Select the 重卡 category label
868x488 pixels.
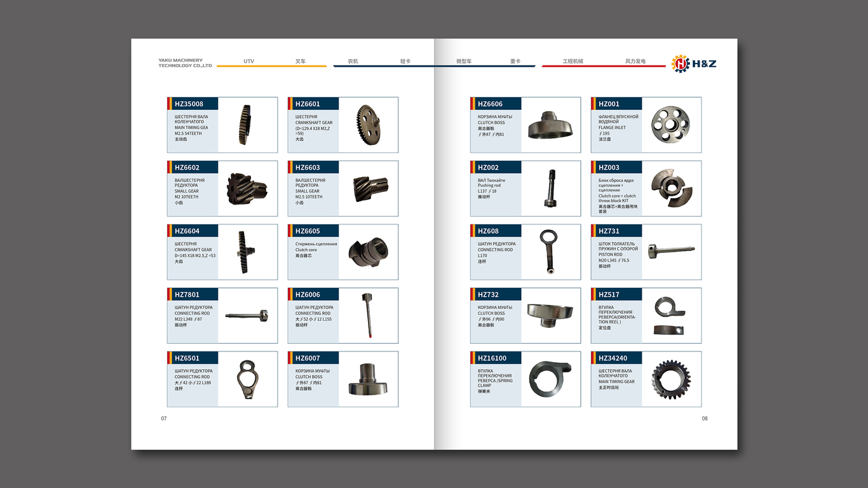pos(515,62)
